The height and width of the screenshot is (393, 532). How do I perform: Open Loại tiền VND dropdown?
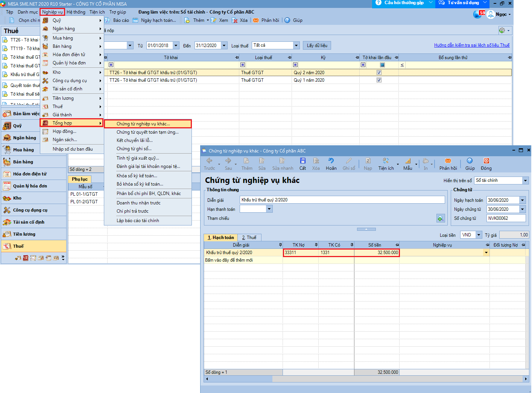479,235
